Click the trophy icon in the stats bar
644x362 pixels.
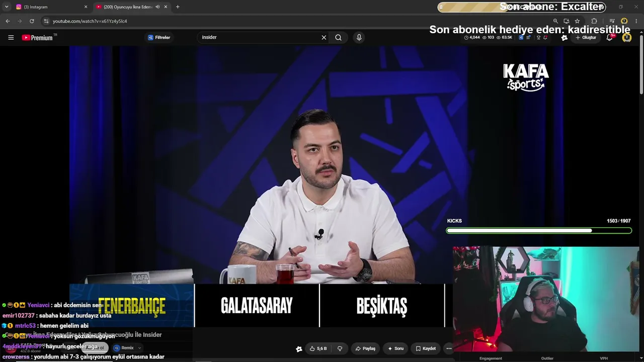pos(538,38)
